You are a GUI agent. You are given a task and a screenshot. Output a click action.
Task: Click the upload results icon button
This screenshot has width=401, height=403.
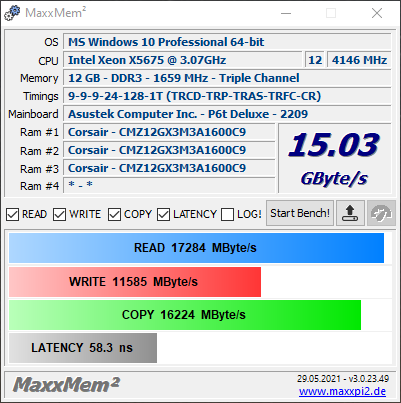350,213
